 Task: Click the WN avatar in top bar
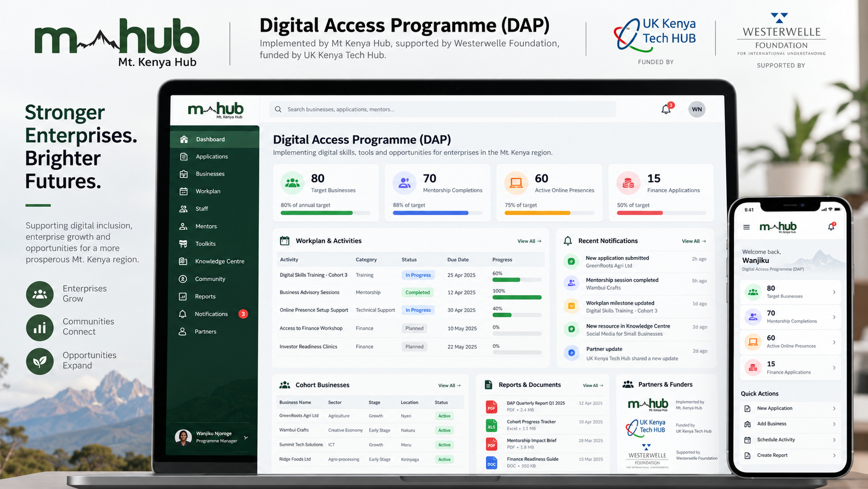[697, 109]
